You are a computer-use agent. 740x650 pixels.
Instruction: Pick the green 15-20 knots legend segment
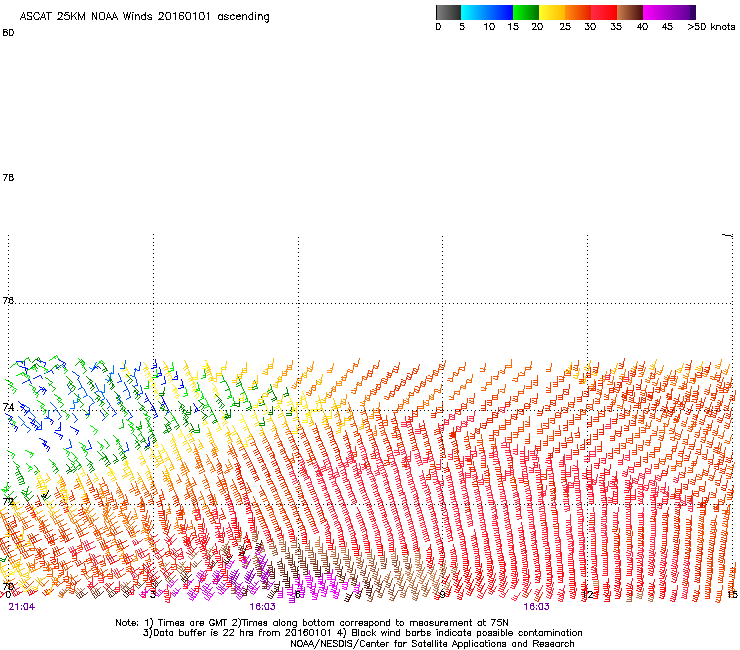(526, 12)
